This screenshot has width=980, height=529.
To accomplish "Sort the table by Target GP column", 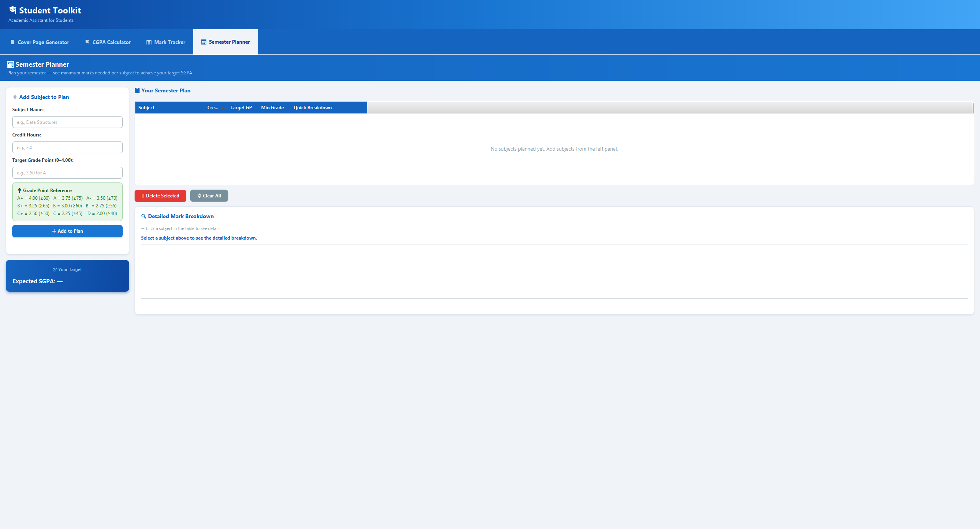I will 241,108.
